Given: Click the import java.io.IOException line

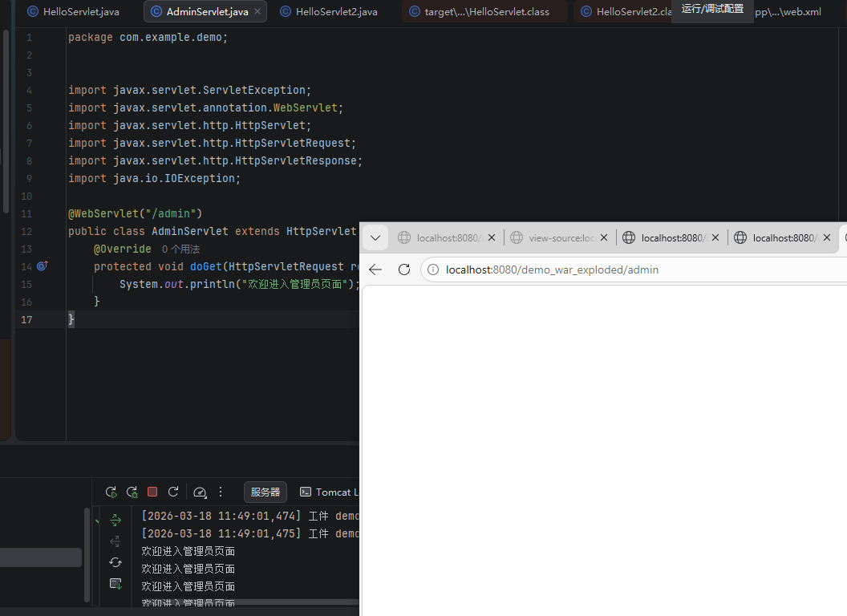Looking at the screenshot, I should (155, 178).
